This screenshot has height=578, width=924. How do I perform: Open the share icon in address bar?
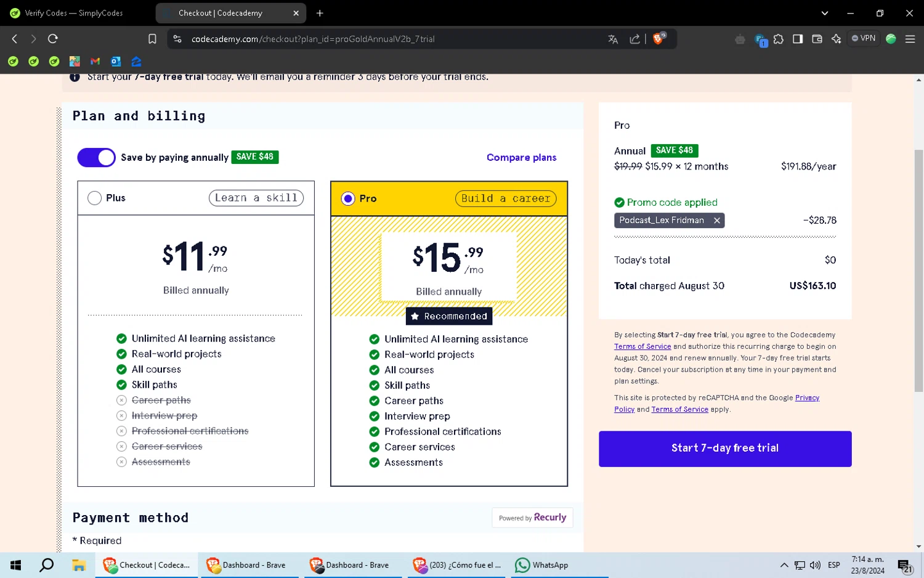coord(634,39)
